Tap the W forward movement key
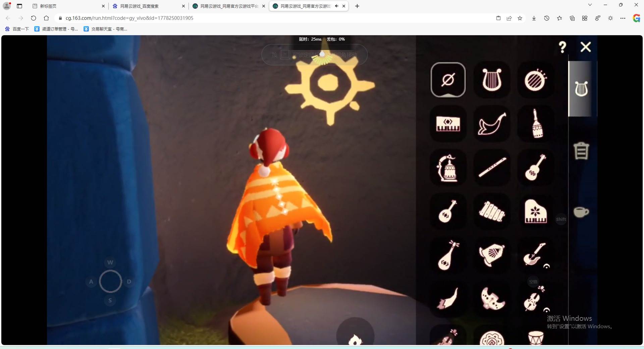Image resolution: width=644 pixels, height=349 pixels. point(110,262)
